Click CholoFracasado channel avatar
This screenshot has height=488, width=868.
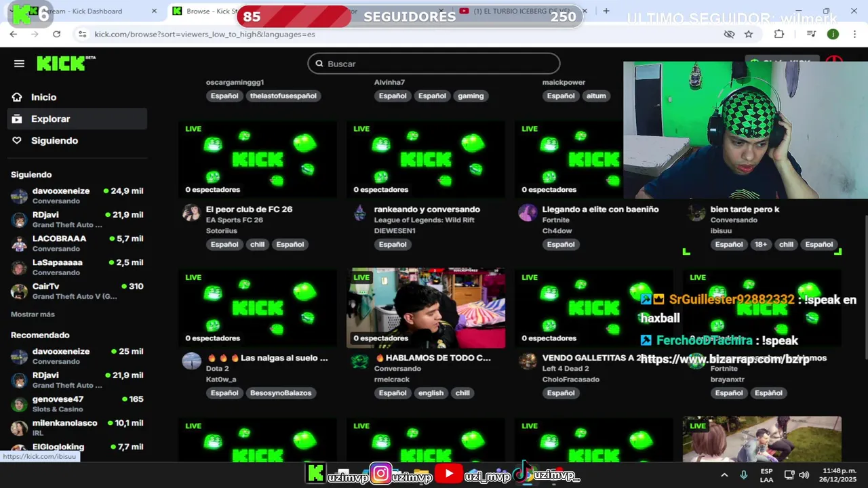pos(528,361)
